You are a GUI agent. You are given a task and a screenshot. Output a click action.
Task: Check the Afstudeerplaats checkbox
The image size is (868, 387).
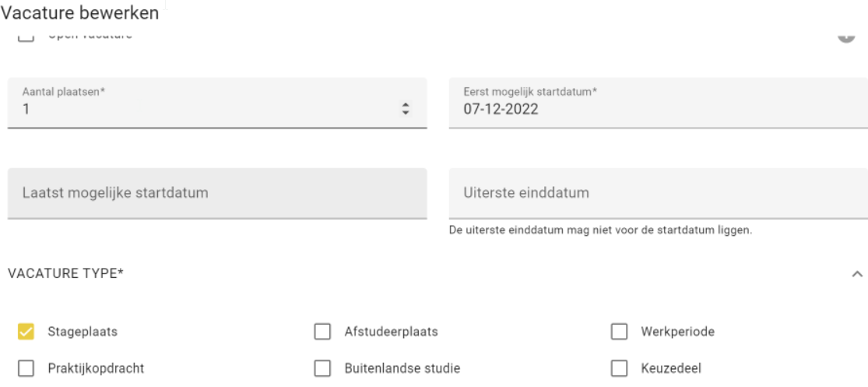tap(322, 332)
